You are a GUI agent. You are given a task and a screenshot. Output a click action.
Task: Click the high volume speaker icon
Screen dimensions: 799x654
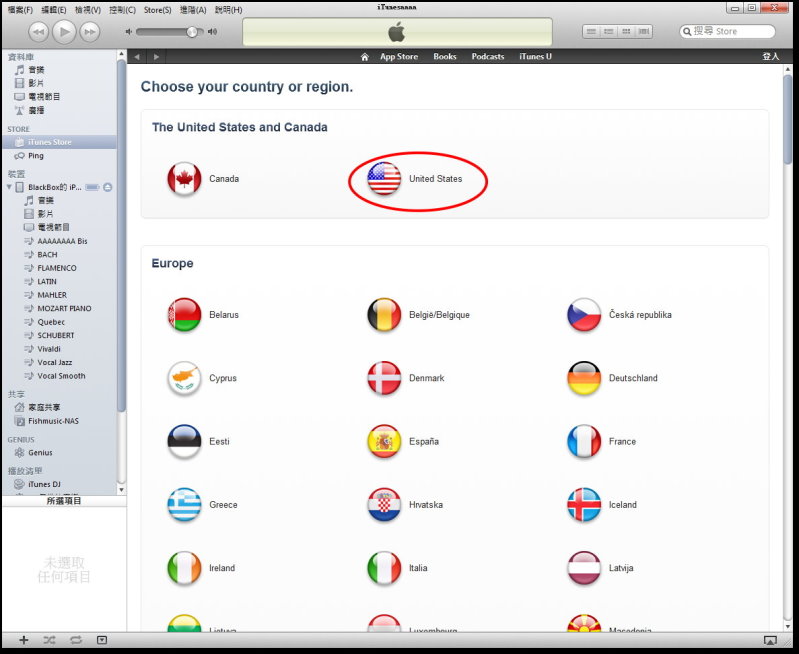(x=212, y=32)
